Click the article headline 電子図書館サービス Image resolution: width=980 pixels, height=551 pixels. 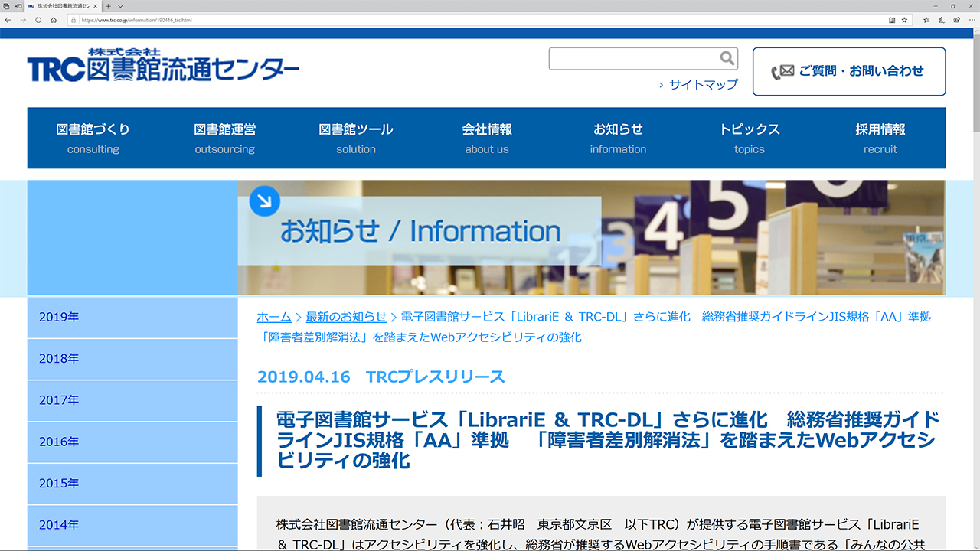click(x=608, y=440)
